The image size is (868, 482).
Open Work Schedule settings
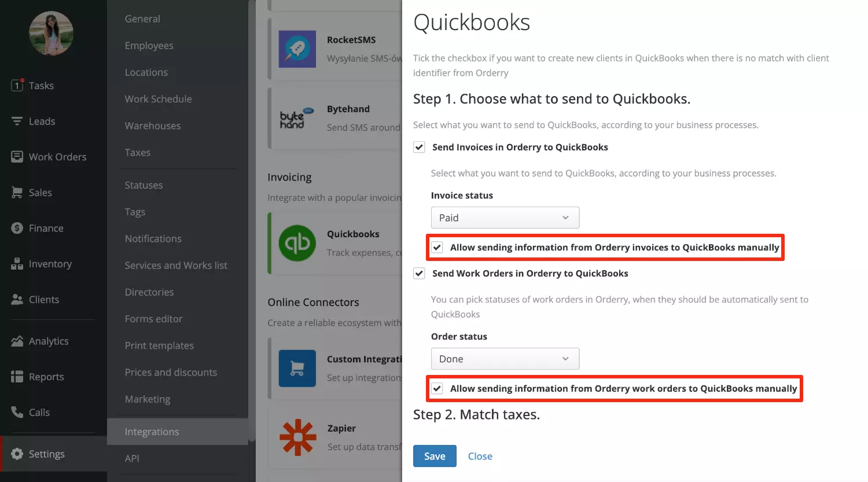[x=158, y=99]
